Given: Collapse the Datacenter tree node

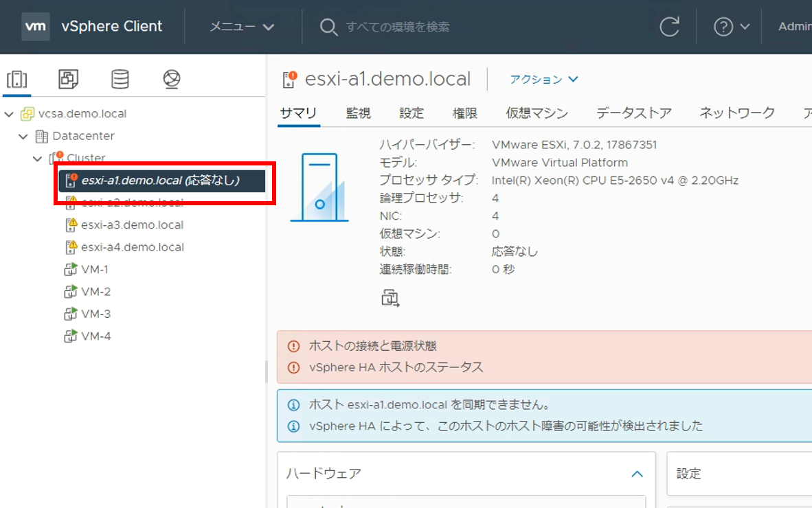Looking at the screenshot, I should (x=23, y=136).
